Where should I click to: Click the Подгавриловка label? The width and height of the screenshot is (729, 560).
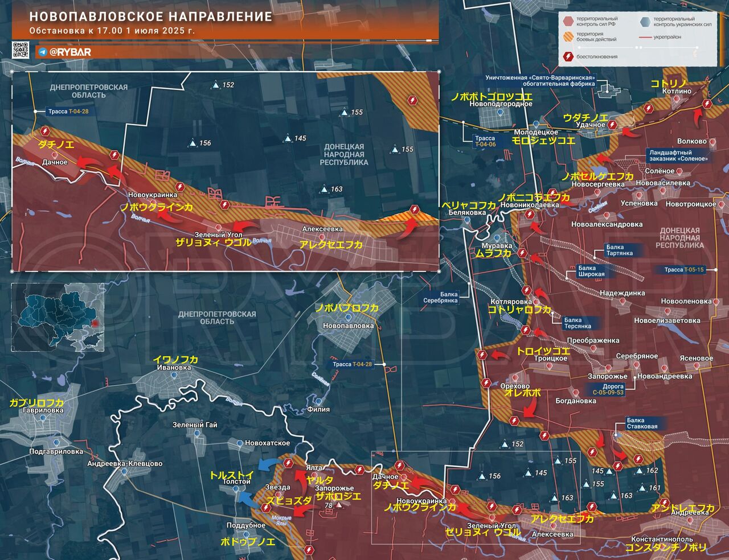point(56,452)
